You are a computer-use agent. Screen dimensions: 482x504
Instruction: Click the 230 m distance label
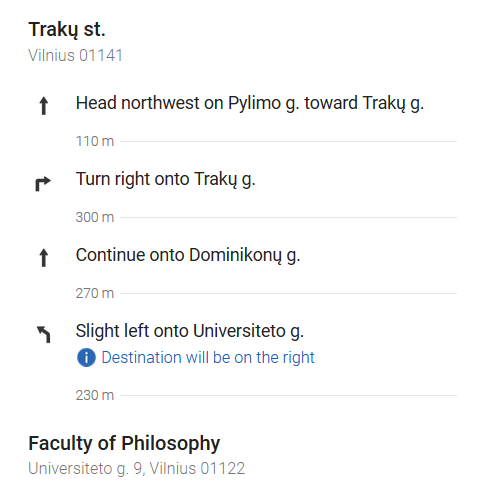95,395
